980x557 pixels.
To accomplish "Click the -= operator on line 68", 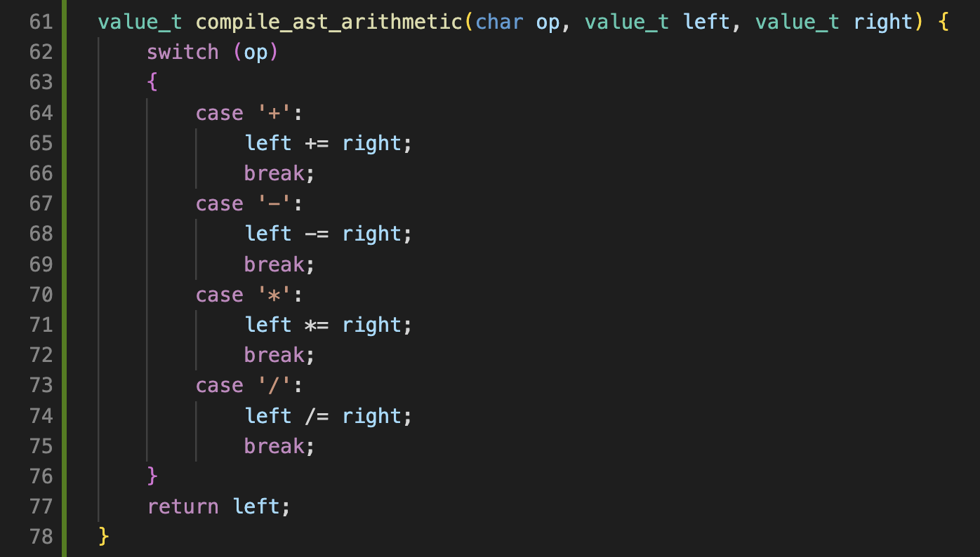I will point(317,234).
